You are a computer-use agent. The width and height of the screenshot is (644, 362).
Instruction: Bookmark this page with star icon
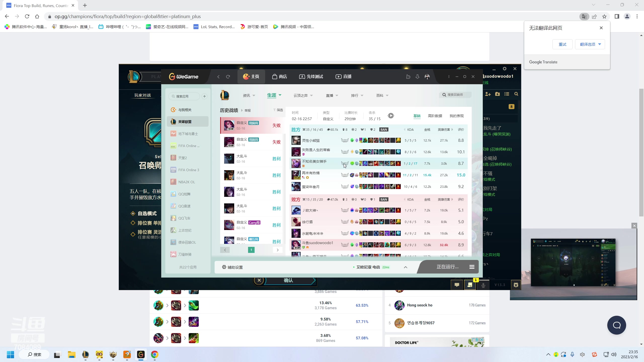[605, 17]
